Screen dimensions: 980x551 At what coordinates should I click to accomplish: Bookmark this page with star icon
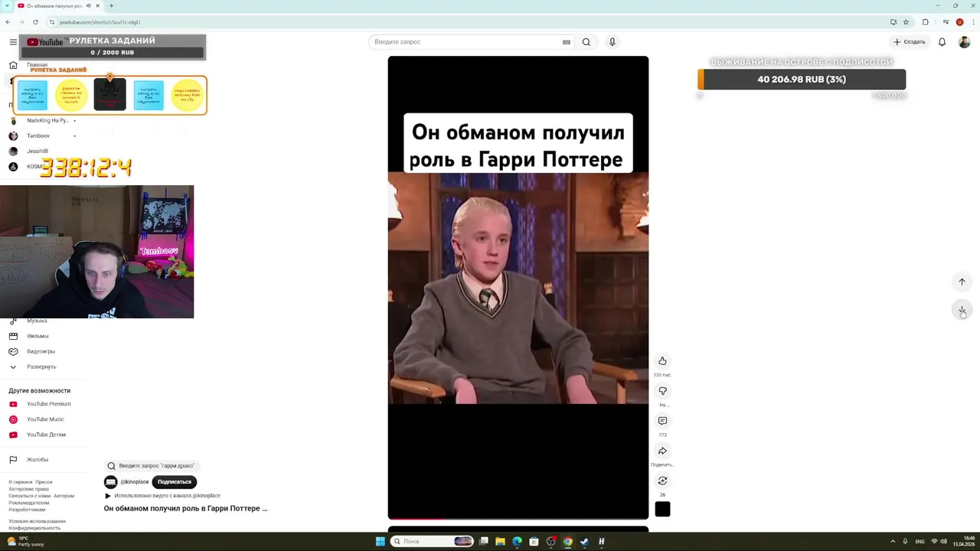tap(906, 22)
